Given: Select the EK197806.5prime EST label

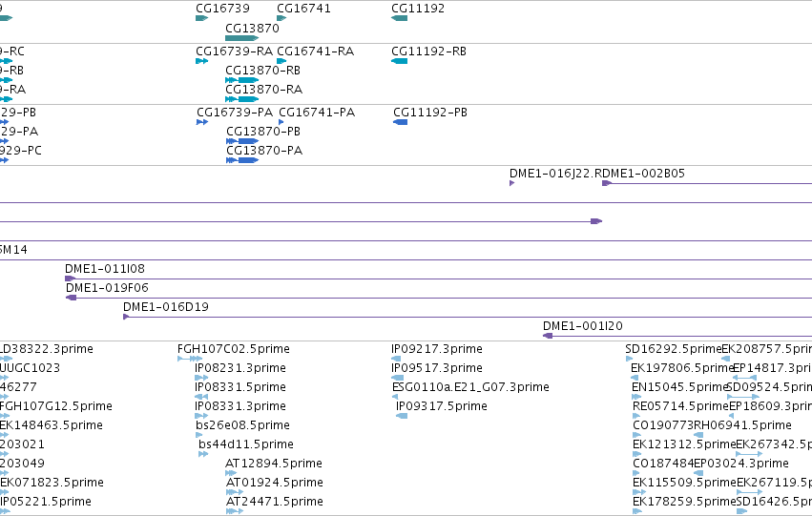Looking at the screenshot, I should [x=682, y=368].
